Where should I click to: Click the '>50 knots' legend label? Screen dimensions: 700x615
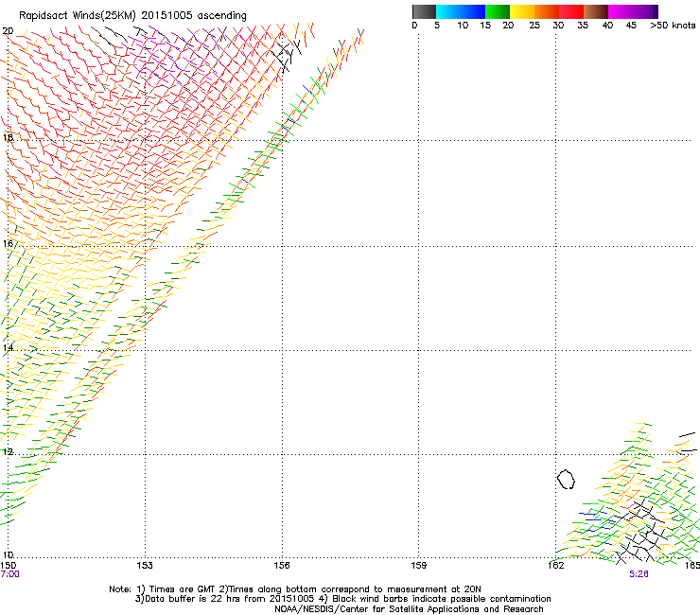click(x=673, y=26)
